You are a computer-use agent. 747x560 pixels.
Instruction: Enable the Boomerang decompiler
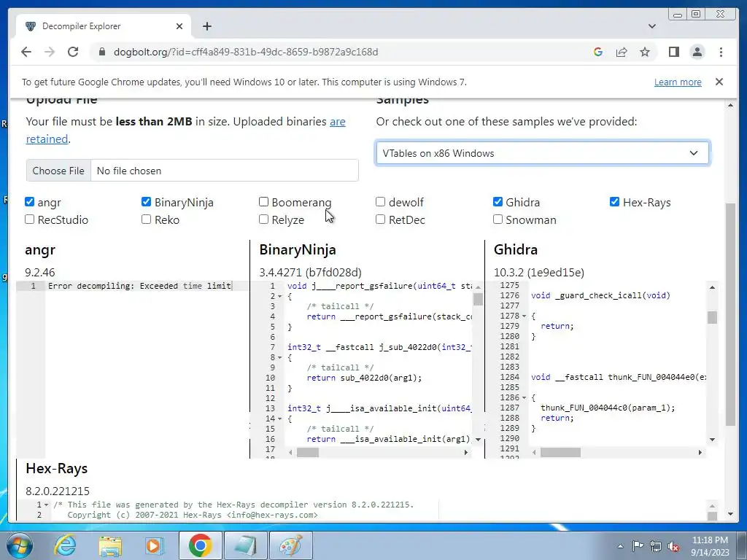pyautogui.click(x=263, y=202)
